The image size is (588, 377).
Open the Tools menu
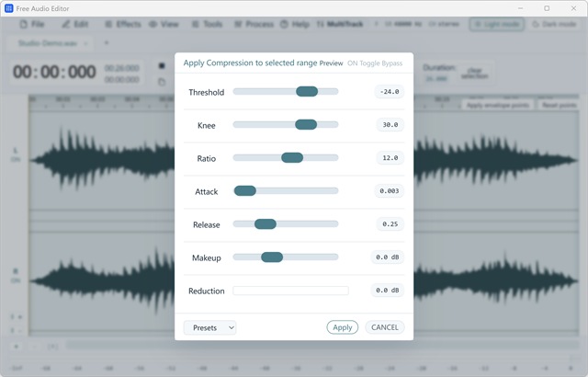207,25
